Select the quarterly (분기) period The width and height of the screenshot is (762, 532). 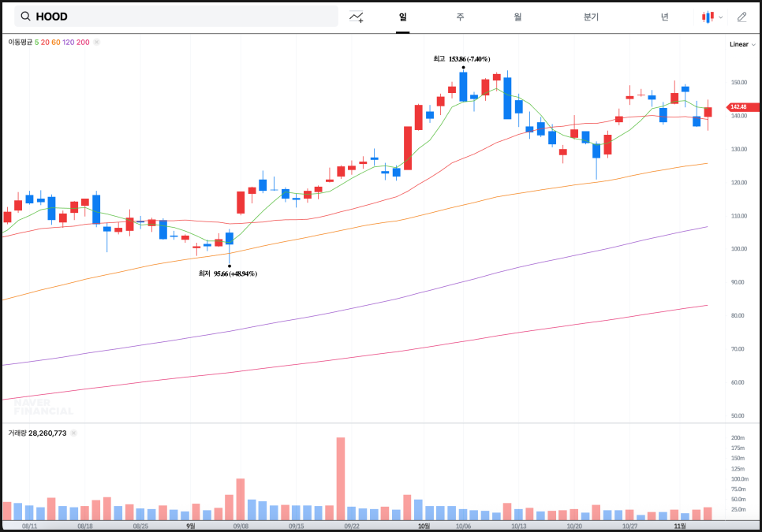coord(591,17)
